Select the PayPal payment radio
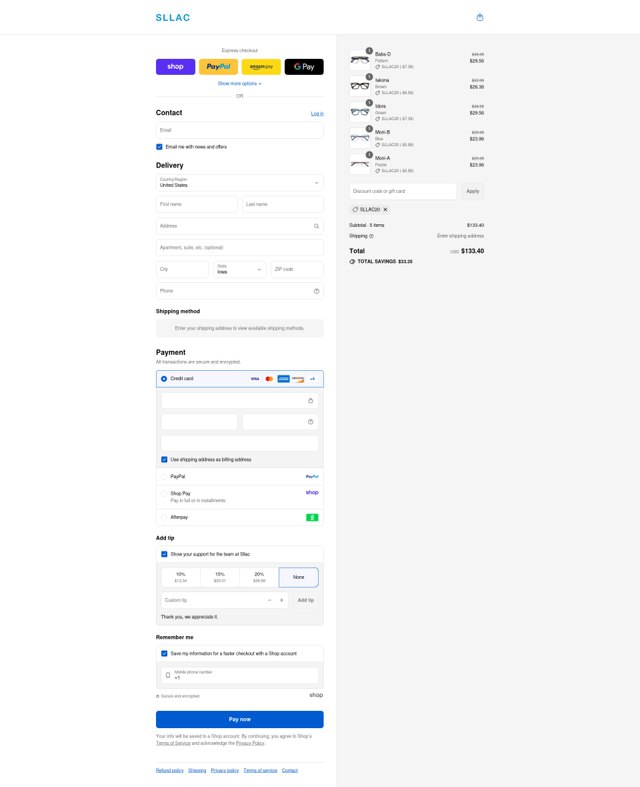Screen dimensions: 640x787 (164, 476)
